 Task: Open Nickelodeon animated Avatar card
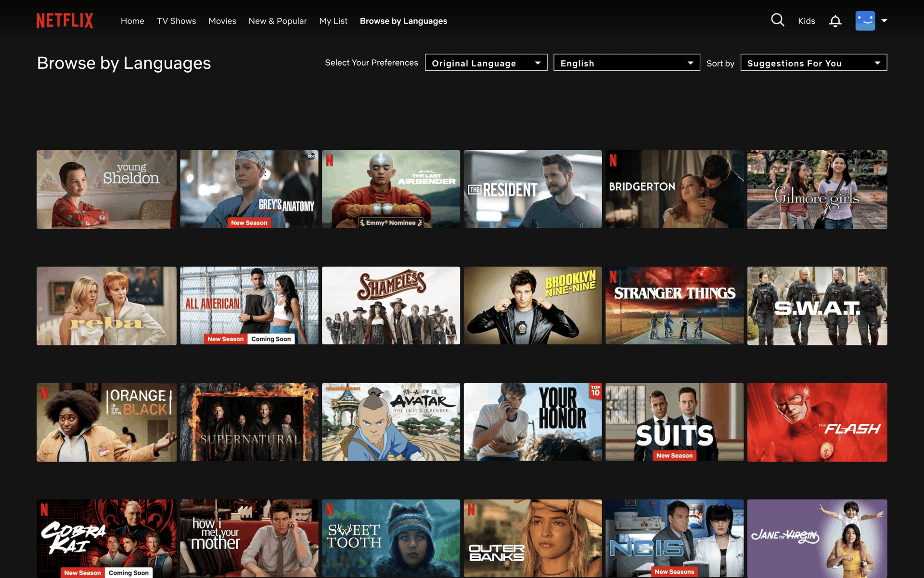pyautogui.click(x=391, y=422)
